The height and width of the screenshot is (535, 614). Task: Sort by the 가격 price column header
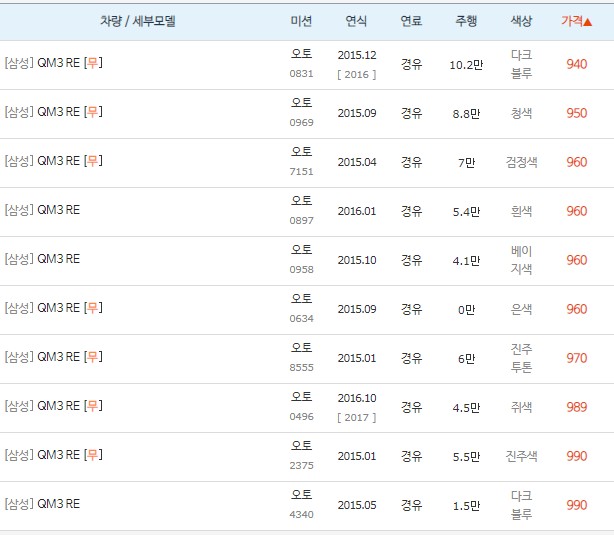(x=576, y=21)
